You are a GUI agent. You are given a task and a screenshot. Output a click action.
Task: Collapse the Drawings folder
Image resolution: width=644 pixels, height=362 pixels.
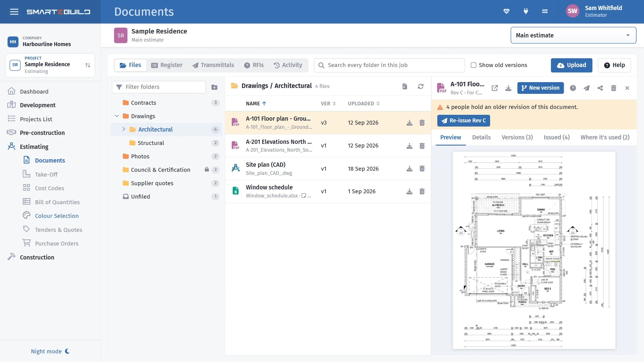[x=117, y=116]
